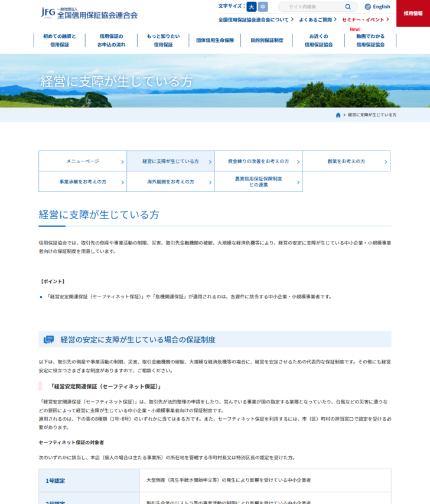This screenshot has width=430, height=504.
Task: Click the search magnifier icon
Action: pos(348,6)
